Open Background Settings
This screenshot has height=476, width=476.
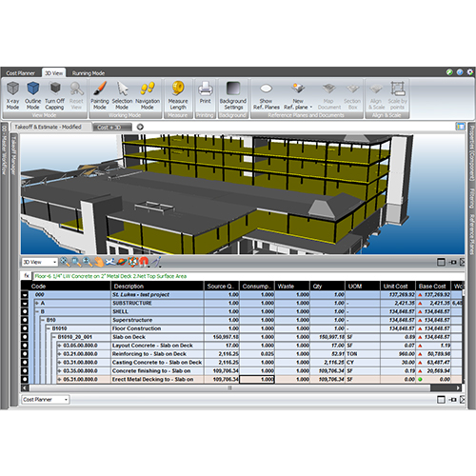(233, 95)
